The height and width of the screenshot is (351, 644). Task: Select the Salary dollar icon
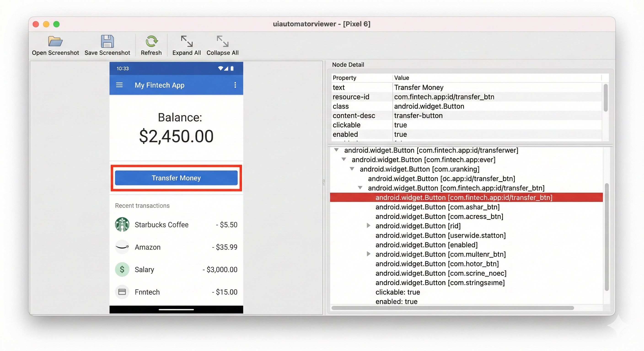[122, 269]
